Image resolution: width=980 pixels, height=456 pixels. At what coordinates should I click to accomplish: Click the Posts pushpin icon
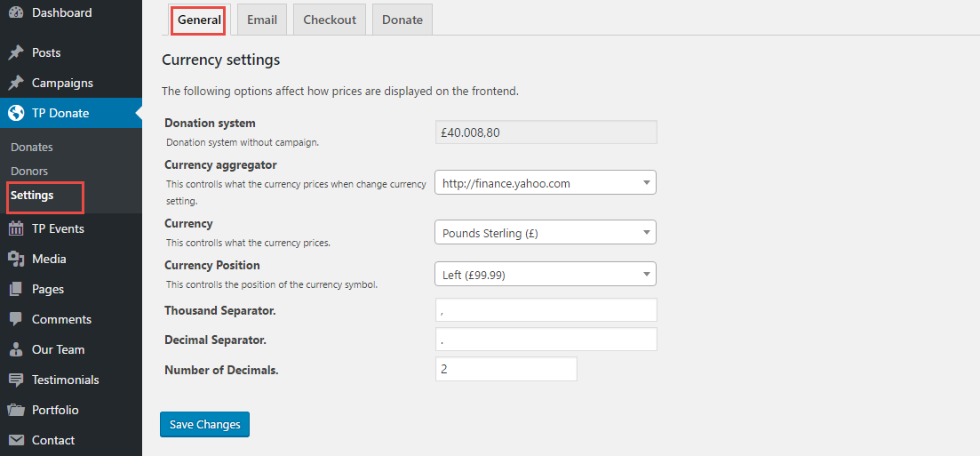point(16,52)
